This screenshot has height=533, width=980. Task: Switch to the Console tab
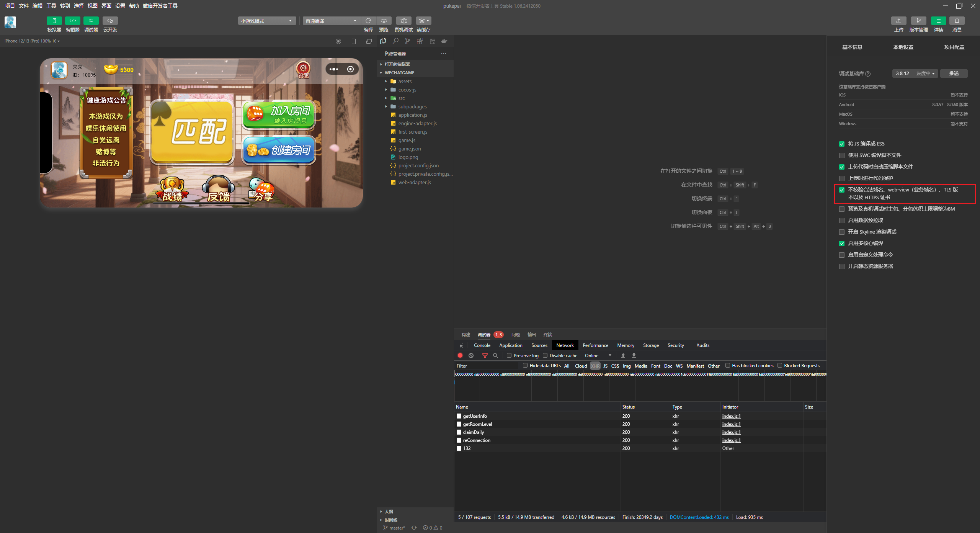(482, 345)
